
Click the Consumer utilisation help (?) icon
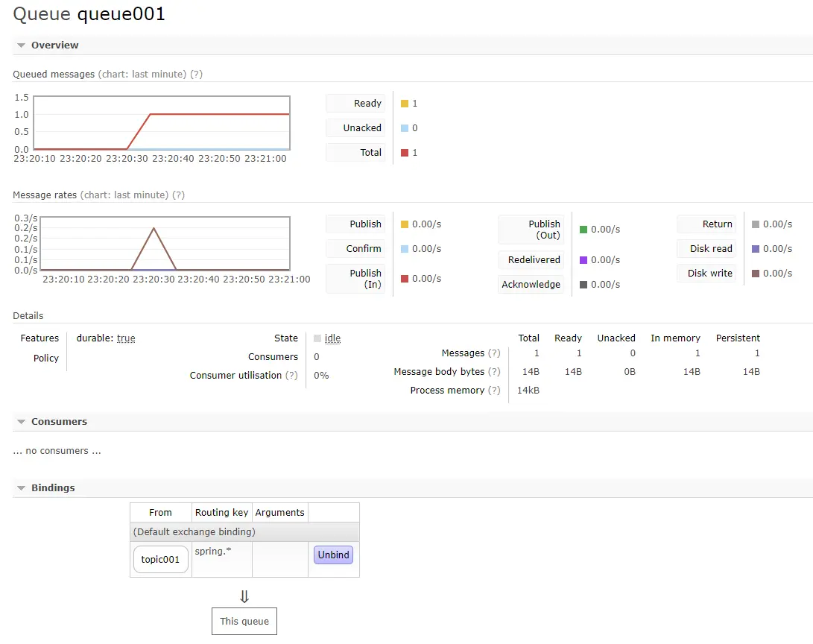(x=291, y=376)
